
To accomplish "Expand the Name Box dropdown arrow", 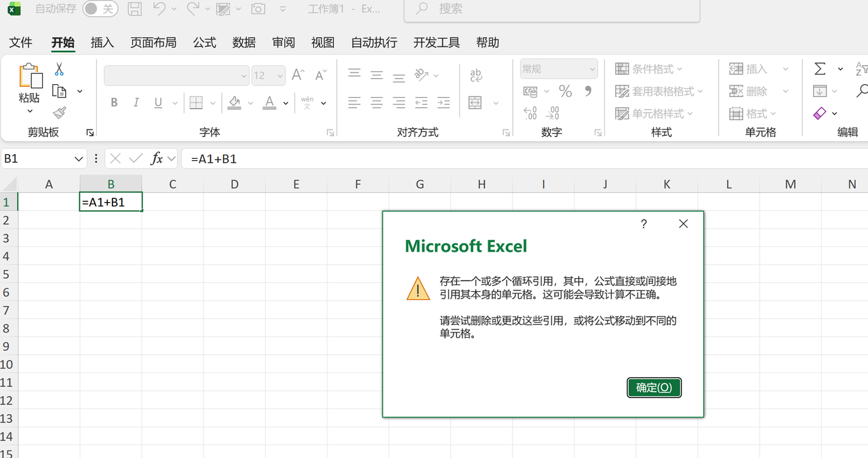I will coord(79,159).
